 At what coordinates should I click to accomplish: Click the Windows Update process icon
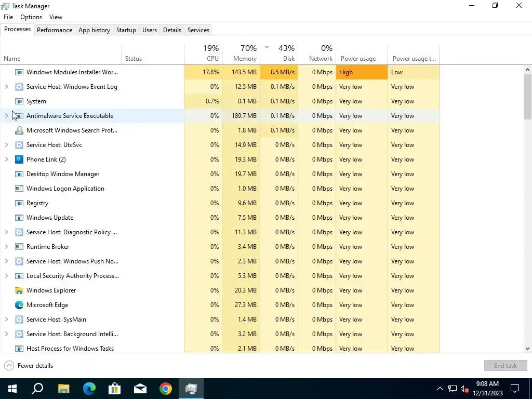19,218
